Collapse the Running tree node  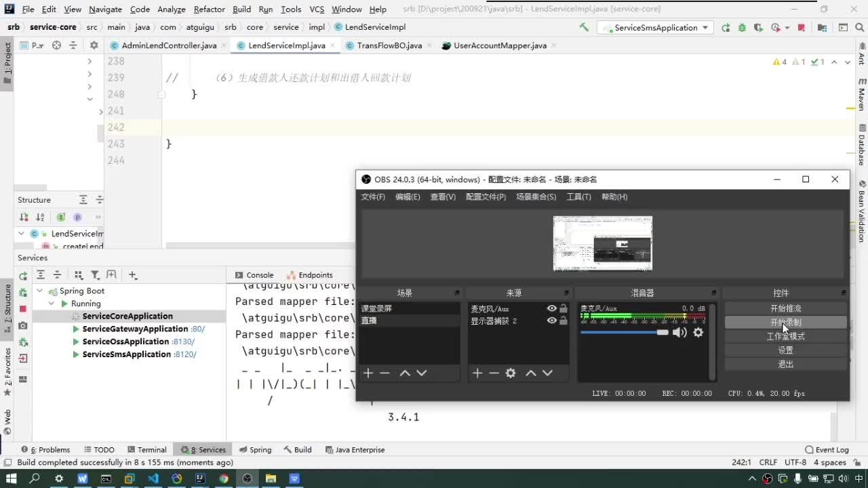pyautogui.click(x=52, y=304)
